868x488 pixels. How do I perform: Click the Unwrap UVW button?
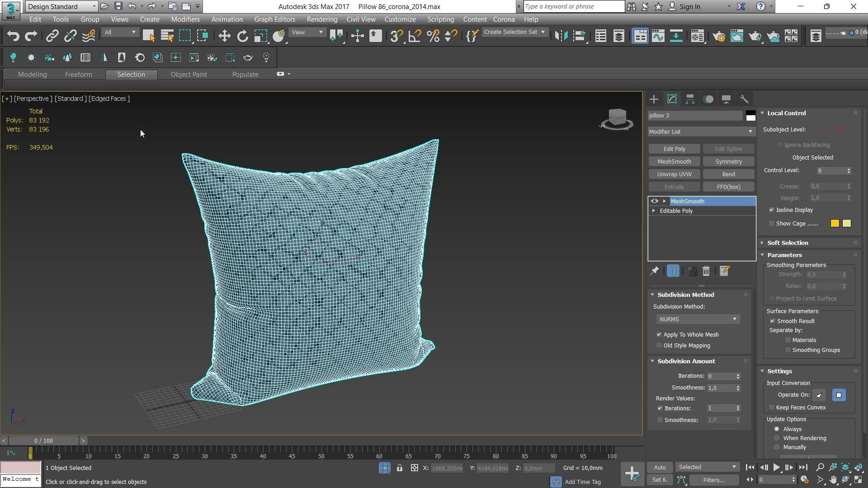(674, 174)
